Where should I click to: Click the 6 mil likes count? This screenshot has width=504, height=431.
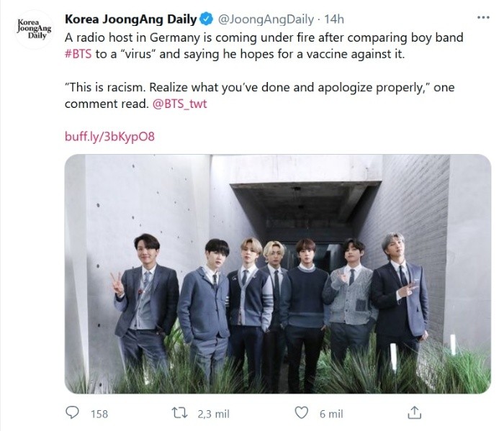(331, 414)
